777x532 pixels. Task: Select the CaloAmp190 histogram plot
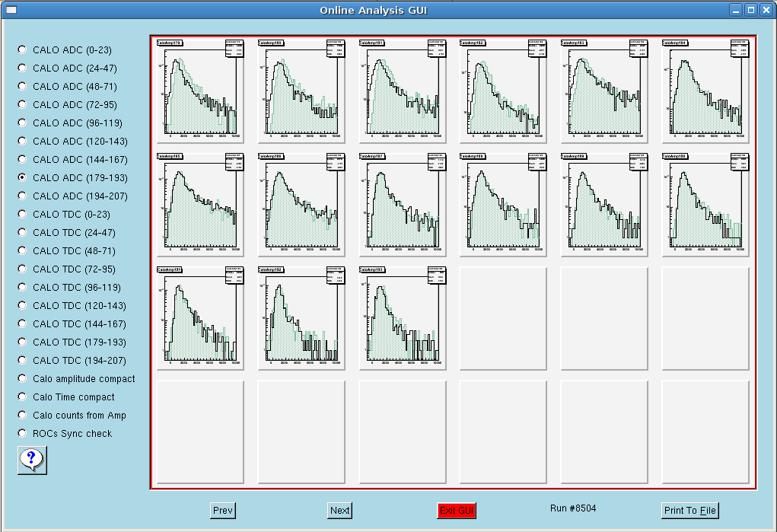[705, 205]
